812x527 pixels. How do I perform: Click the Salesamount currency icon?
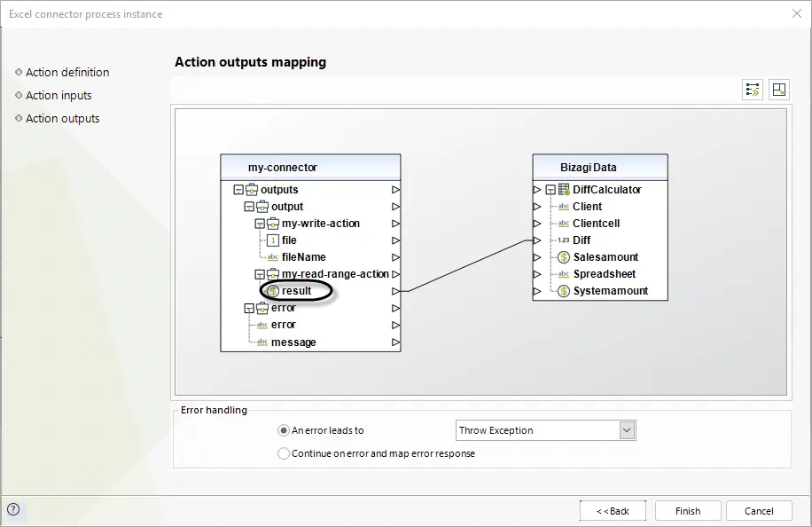click(564, 257)
